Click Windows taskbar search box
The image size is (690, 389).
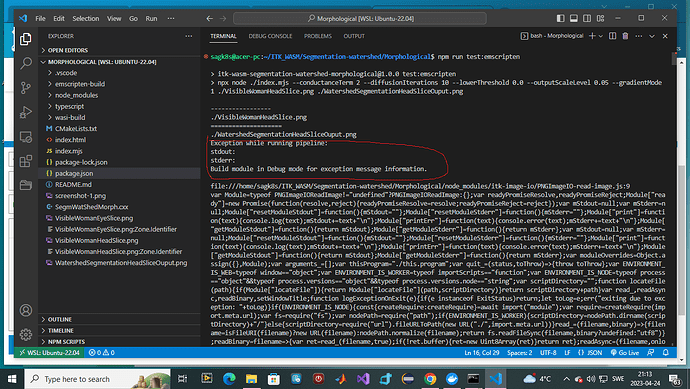(97, 379)
